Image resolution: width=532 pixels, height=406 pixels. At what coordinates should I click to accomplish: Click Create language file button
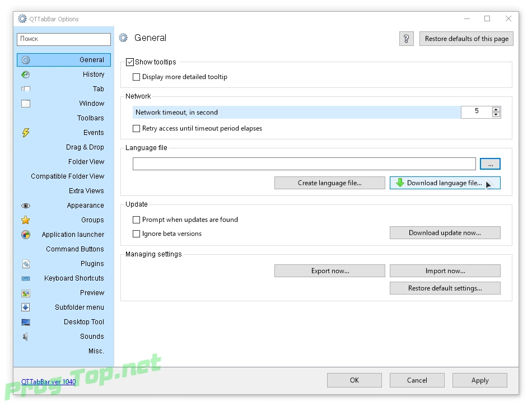point(330,183)
